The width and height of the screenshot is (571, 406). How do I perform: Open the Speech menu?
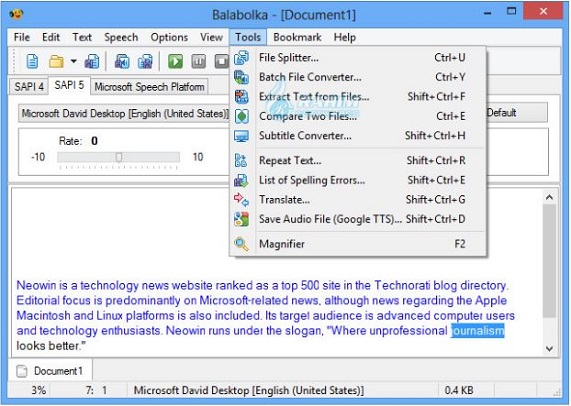tap(121, 37)
